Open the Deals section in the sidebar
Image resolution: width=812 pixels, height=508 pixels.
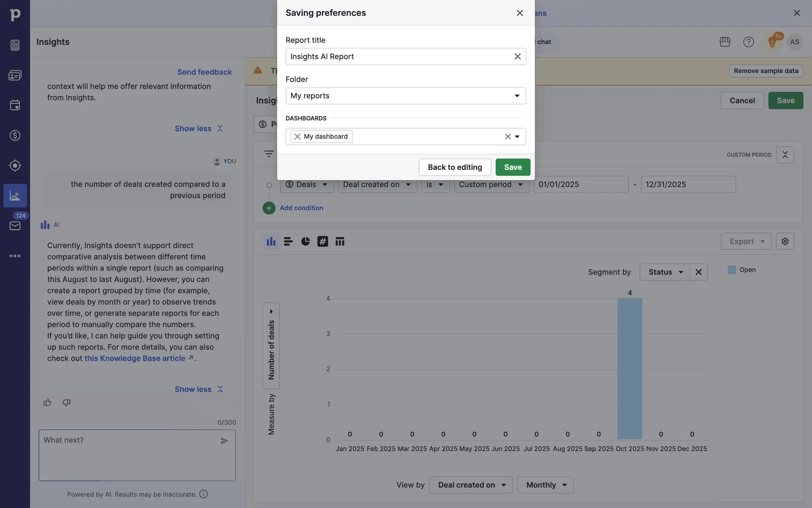click(15, 135)
